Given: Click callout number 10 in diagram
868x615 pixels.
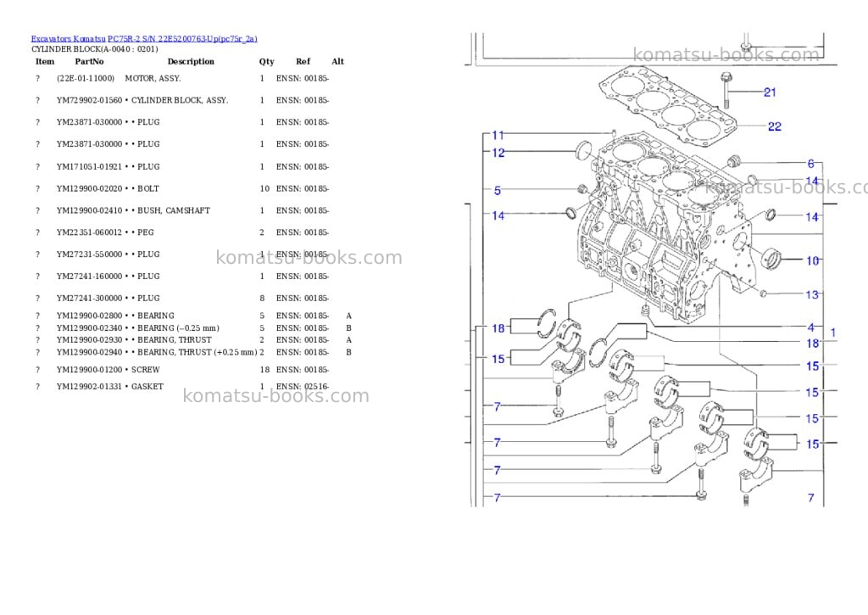Looking at the screenshot, I should 812,261.
